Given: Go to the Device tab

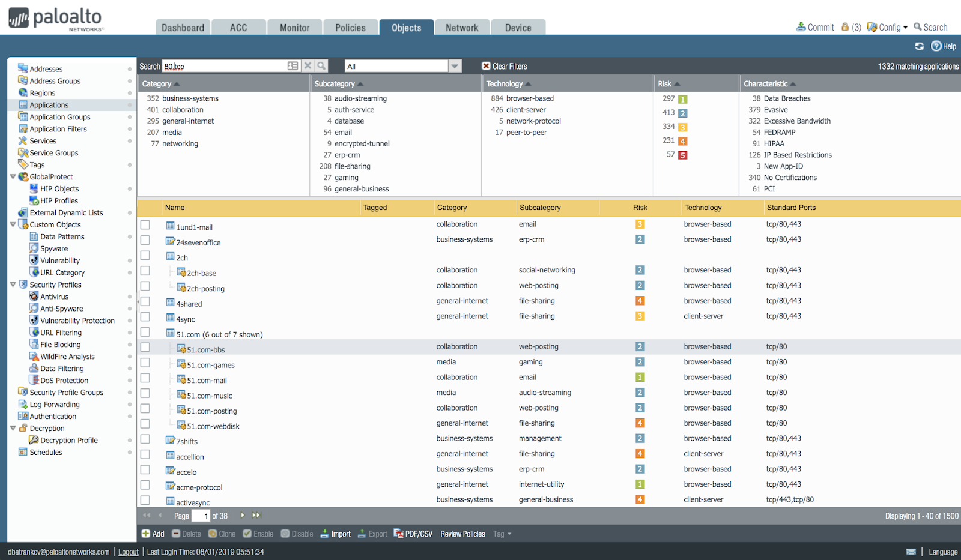Looking at the screenshot, I should [x=518, y=28].
